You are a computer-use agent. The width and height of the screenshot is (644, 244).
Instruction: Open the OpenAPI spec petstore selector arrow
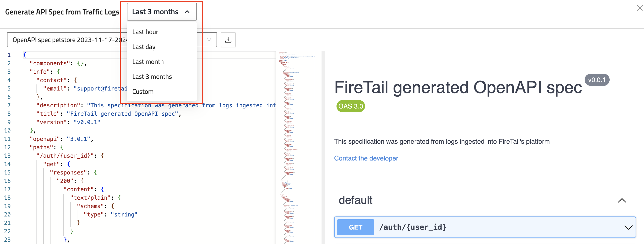pos(209,40)
